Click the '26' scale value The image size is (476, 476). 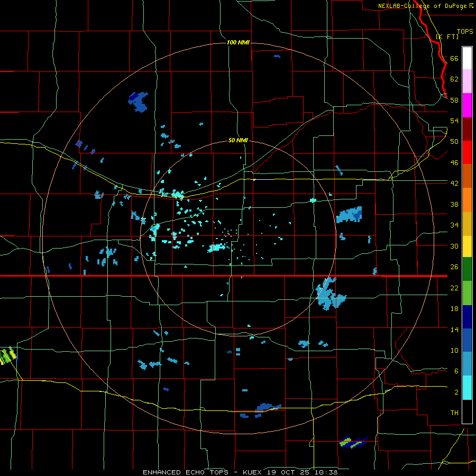[x=454, y=267]
